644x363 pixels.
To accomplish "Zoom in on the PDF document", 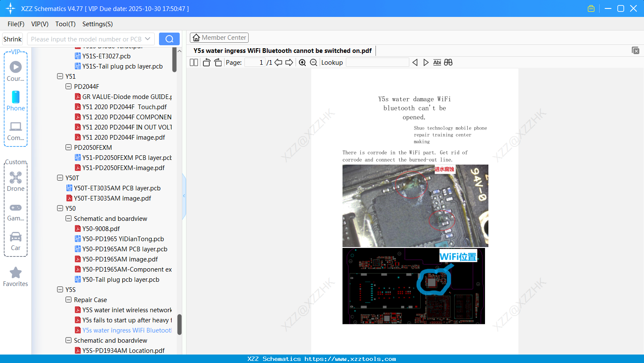I will pyautogui.click(x=302, y=62).
